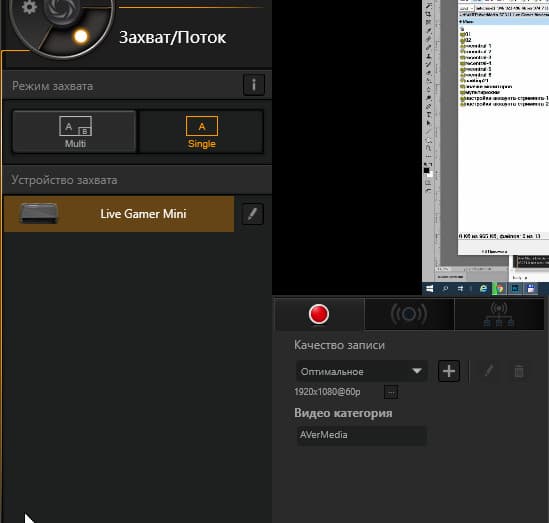Select the Live Gamer Mini capture device
This screenshot has width=549, height=523.
[119, 214]
